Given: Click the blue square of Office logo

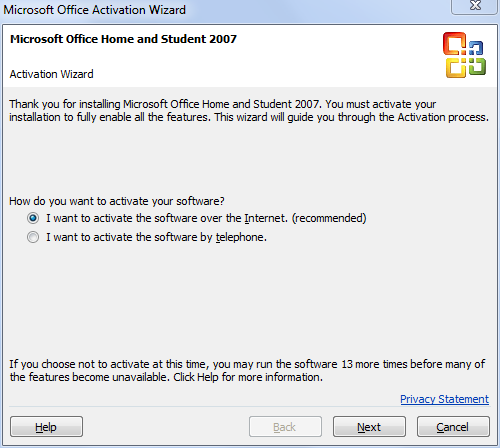Looking at the screenshot, I should pyautogui.click(x=476, y=48).
